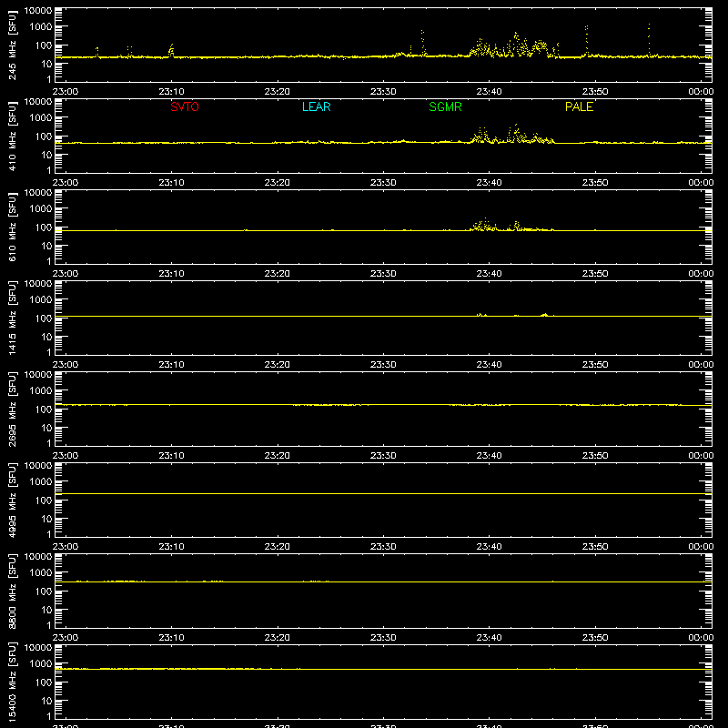Click 23:20 label under the 2695 MHz plot
Image resolution: width=728 pixels, height=728 pixels.
pyautogui.click(x=278, y=456)
